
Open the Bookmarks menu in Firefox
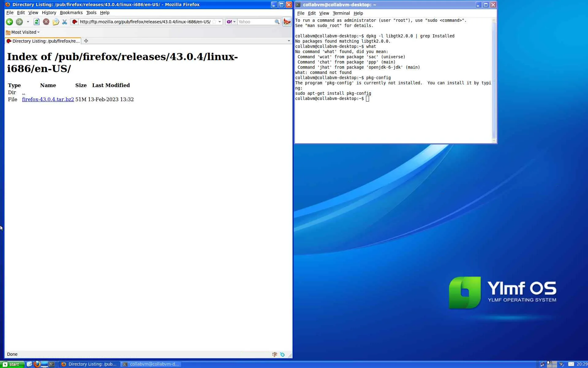pyautogui.click(x=71, y=13)
